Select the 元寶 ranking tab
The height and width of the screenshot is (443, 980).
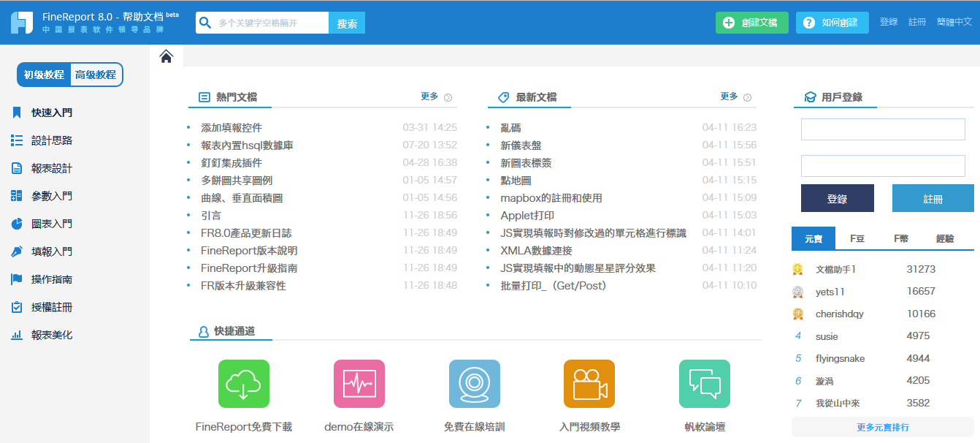(x=814, y=238)
